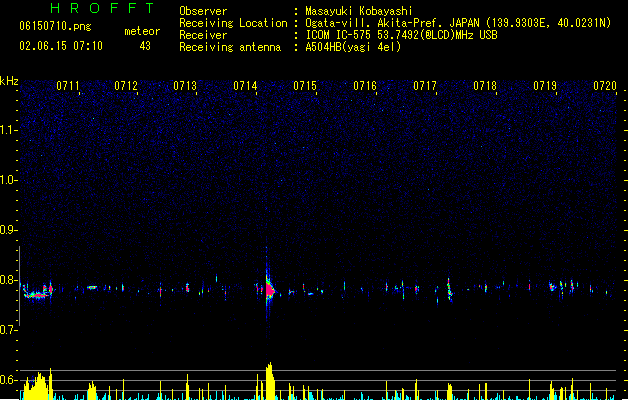Click the 0.6 kHz axis label
Viewport: 629px width, 400px height.
point(8,380)
